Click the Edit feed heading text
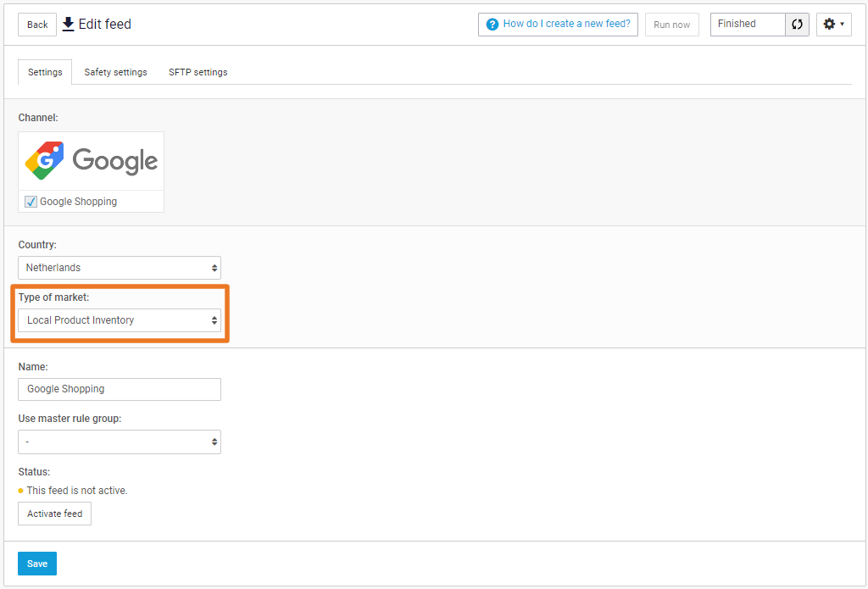868x589 pixels. coord(104,25)
